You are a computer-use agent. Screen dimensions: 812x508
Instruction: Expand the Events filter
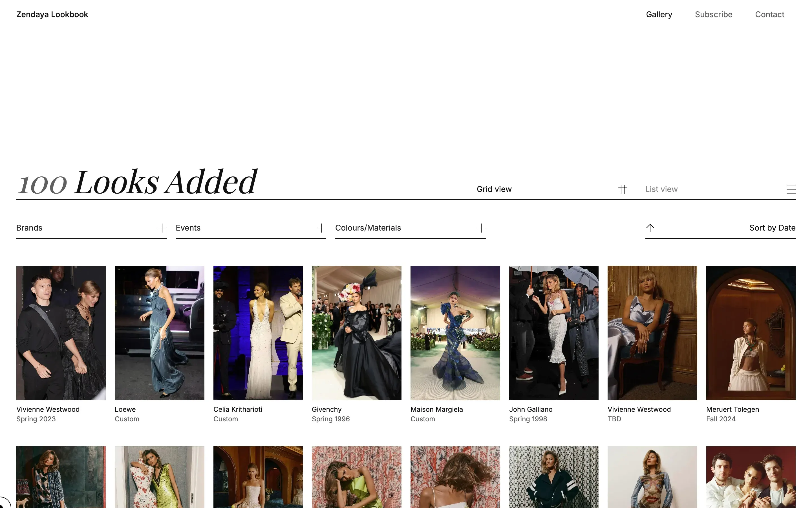[x=251, y=228]
